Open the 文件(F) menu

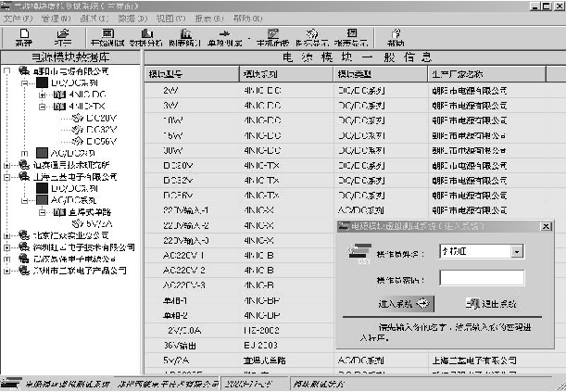coord(18,18)
